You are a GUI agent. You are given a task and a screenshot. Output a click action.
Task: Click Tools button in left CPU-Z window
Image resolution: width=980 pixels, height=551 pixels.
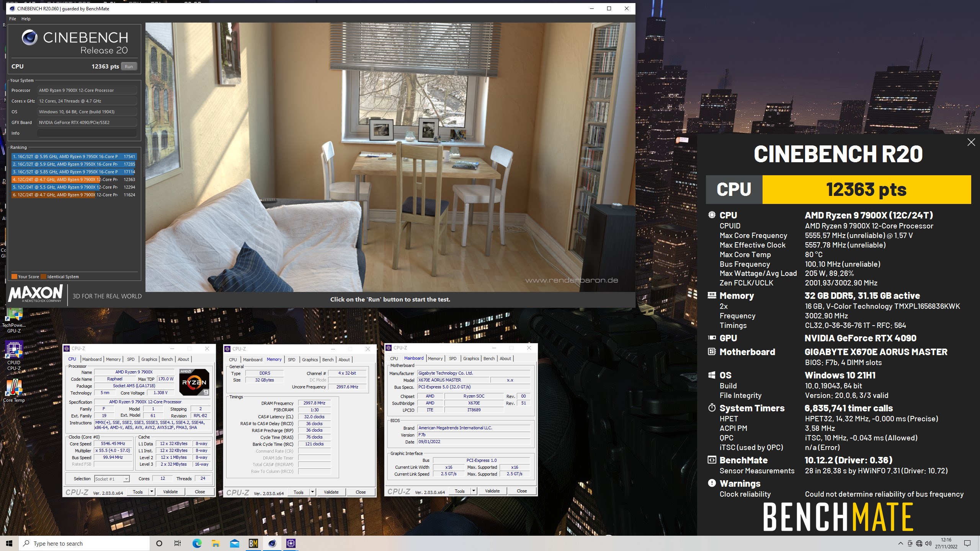click(138, 492)
